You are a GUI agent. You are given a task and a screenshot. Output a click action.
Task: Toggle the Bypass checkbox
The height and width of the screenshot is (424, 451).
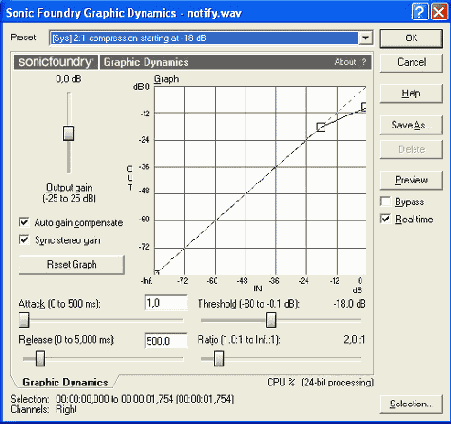(x=386, y=202)
